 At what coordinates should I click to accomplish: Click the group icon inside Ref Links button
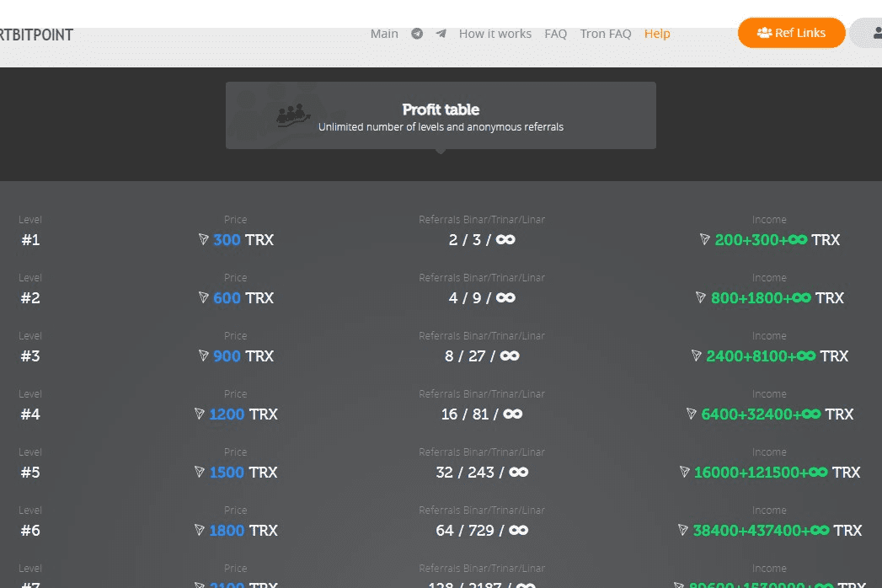pyautogui.click(x=766, y=33)
